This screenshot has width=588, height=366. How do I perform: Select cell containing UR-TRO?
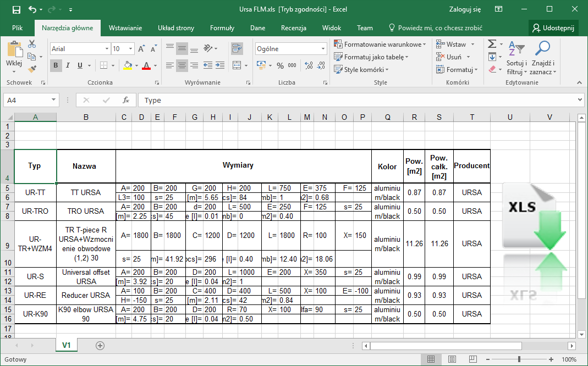pos(35,211)
